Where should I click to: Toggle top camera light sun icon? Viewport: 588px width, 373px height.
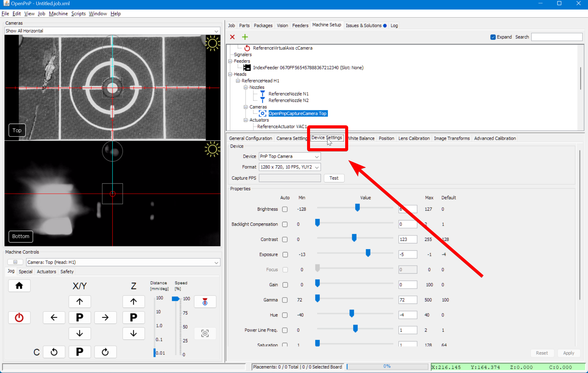(212, 43)
